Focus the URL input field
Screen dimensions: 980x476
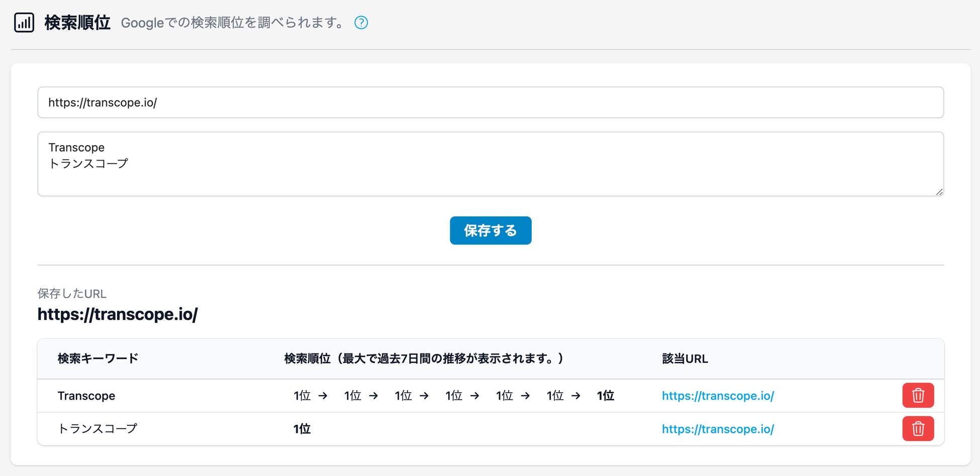[491, 102]
